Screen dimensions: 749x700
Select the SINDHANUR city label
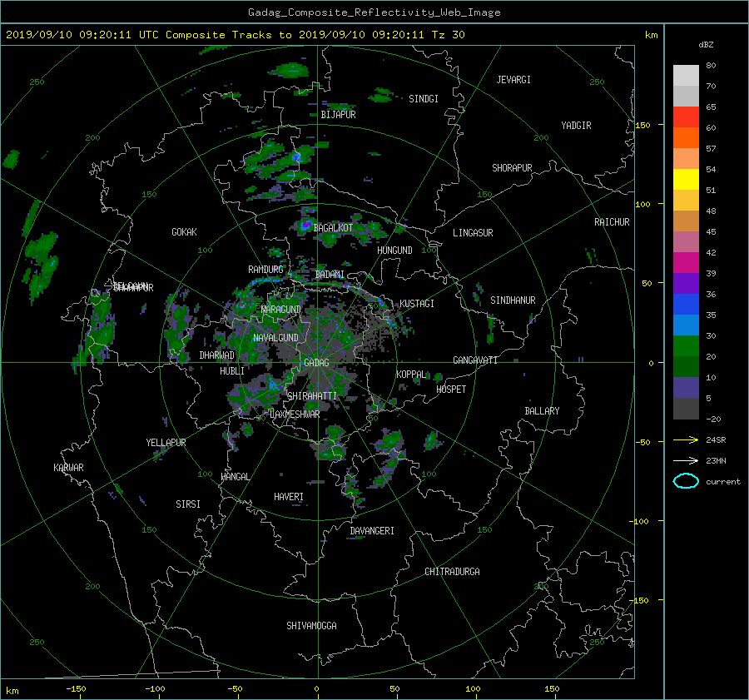[x=513, y=300]
